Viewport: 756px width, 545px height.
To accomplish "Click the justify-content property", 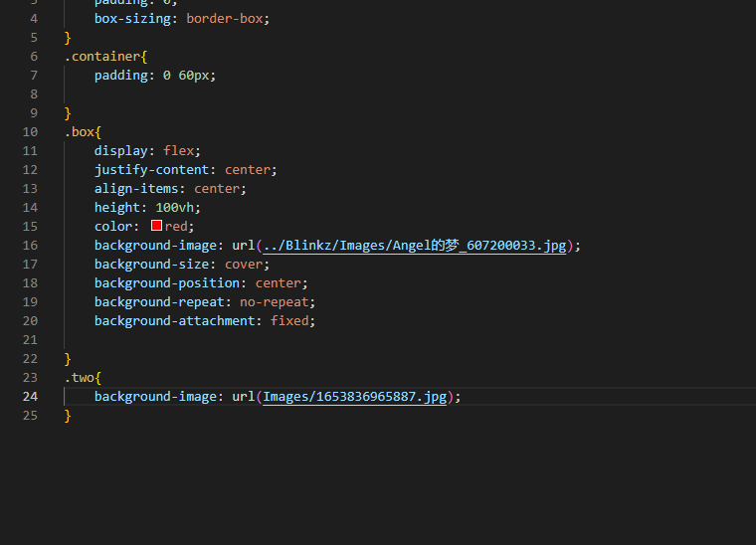I will tap(151, 170).
